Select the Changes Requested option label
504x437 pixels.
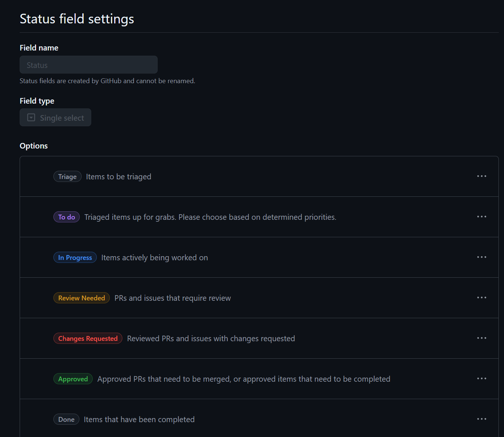tap(88, 339)
